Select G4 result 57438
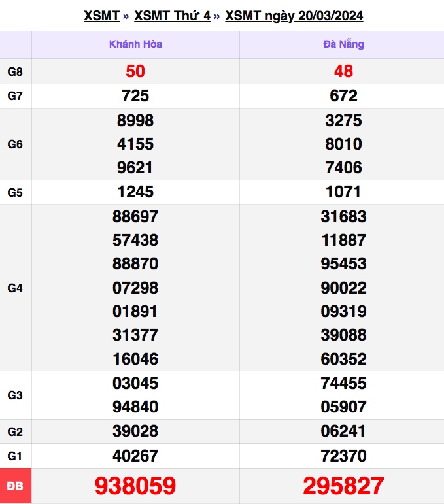Viewport: 444px width, 504px height. [x=135, y=240]
